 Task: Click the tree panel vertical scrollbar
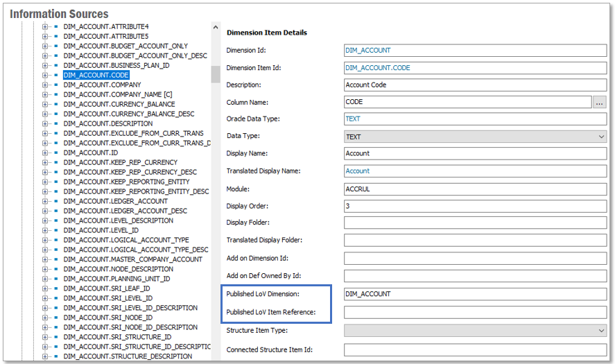pyautogui.click(x=216, y=73)
